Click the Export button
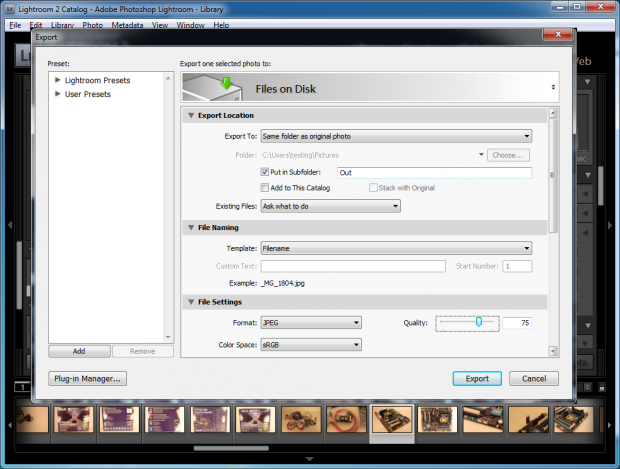 pyautogui.click(x=477, y=378)
